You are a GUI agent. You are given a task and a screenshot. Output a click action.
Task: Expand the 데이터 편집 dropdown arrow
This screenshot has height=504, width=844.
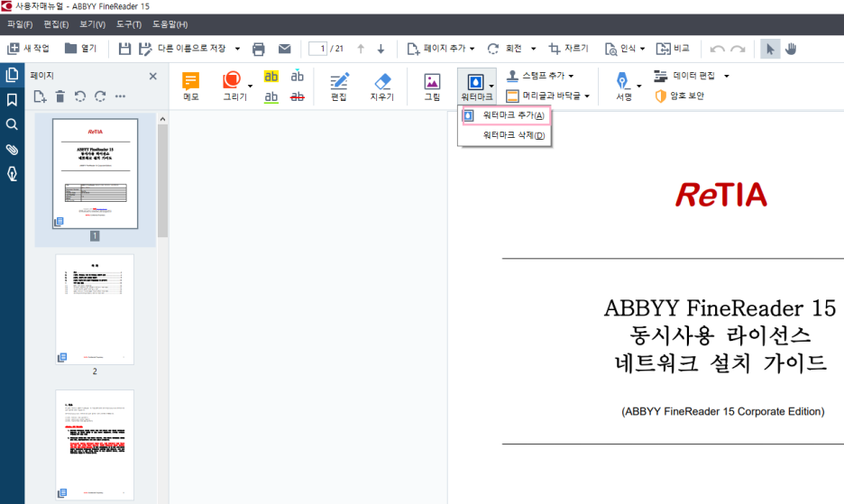coord(727,76)
